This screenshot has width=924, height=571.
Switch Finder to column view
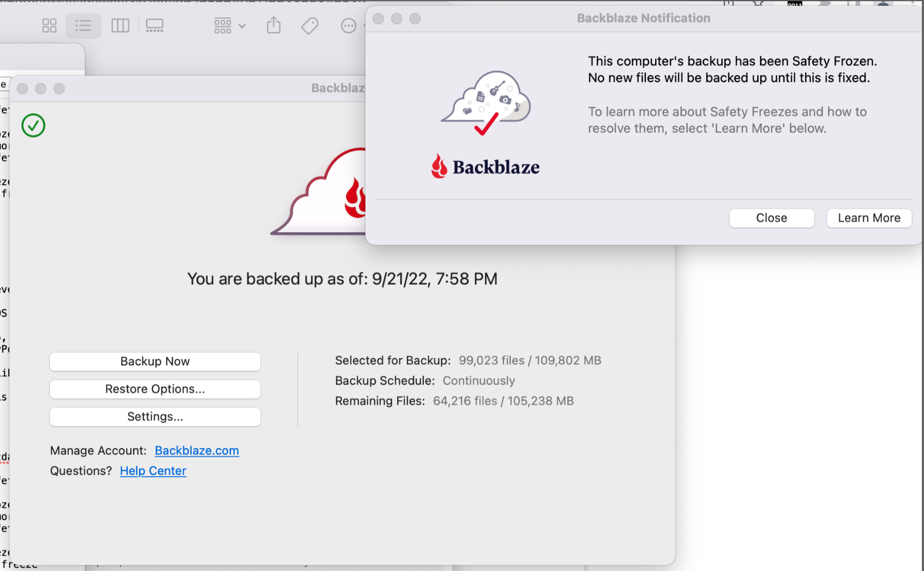pos(120,26)
